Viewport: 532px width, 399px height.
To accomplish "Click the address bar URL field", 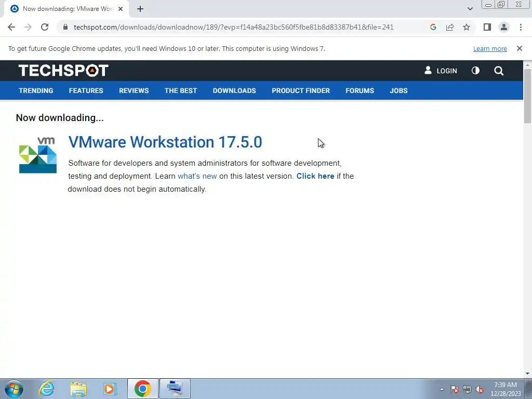I will point(233,27).
